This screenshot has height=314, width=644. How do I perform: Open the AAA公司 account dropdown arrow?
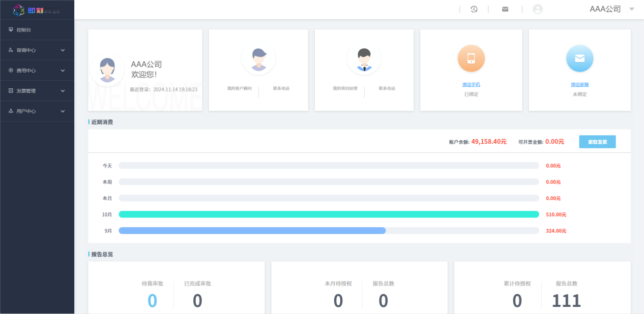tap(631, 9)
